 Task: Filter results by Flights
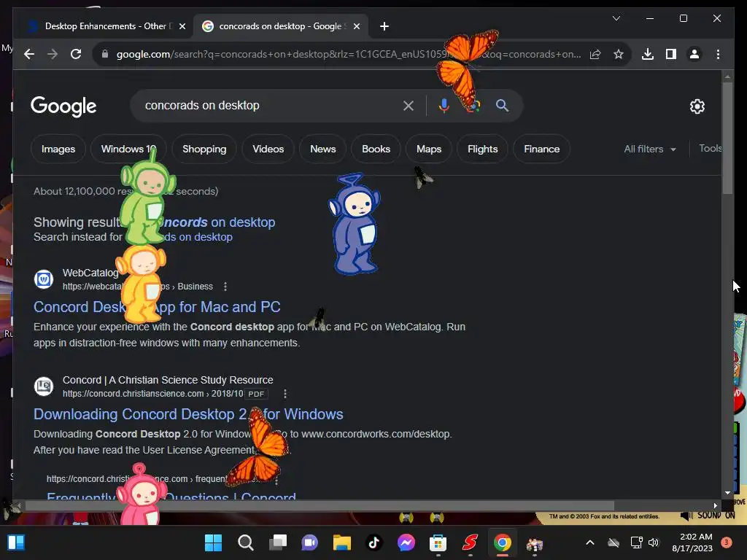click(x=483, y=149)
